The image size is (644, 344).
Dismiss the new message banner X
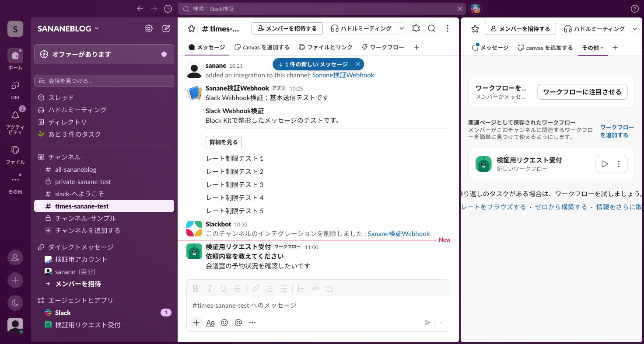click(x=357, y=64)
